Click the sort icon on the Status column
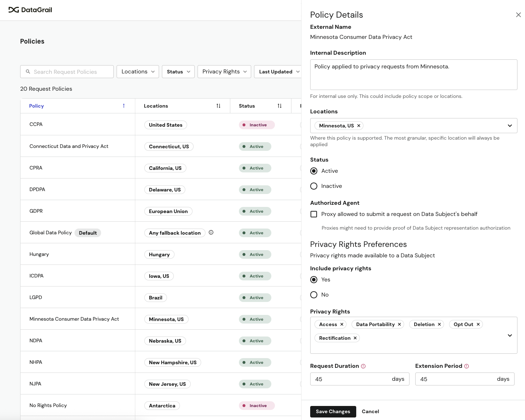 point(280,106)
